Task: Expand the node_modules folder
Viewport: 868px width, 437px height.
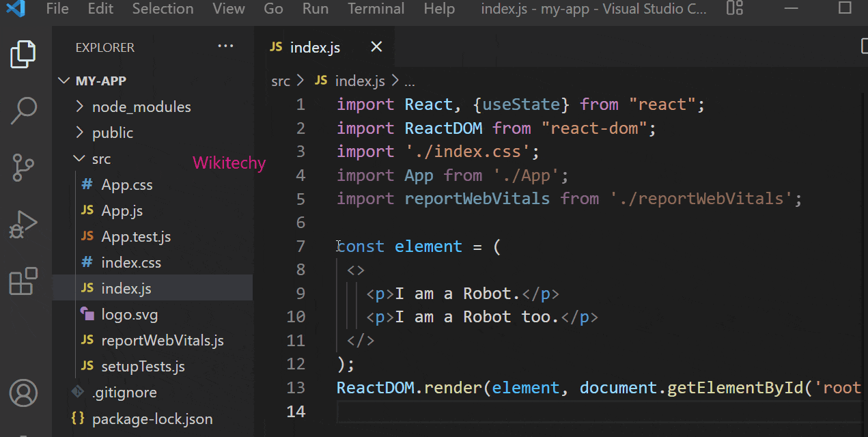Action: (x=141, y=107)
